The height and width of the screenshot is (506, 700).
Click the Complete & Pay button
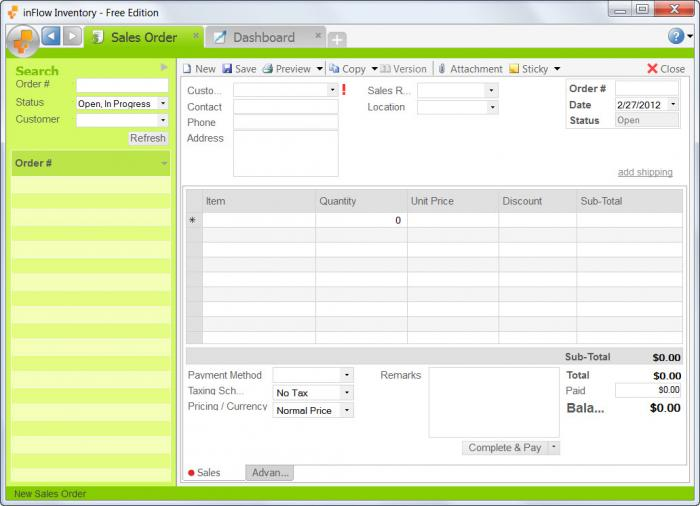[x=505, y=447]
